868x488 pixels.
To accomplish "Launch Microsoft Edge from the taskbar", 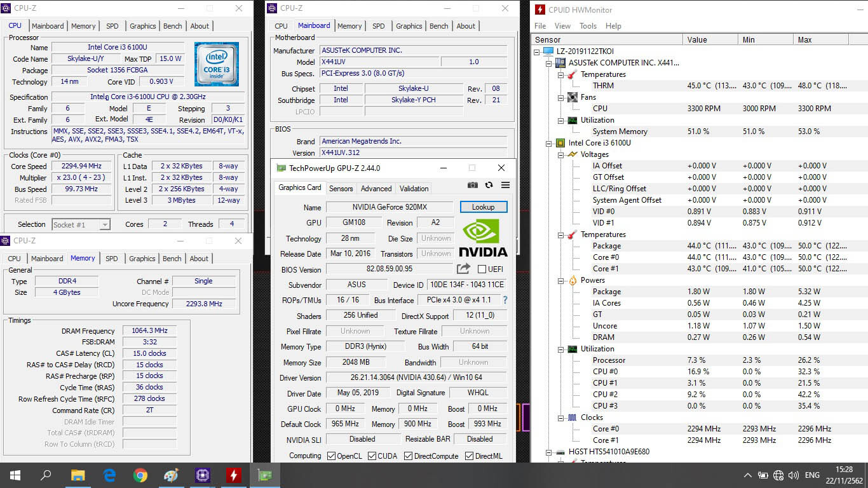I will coord(109,475).
